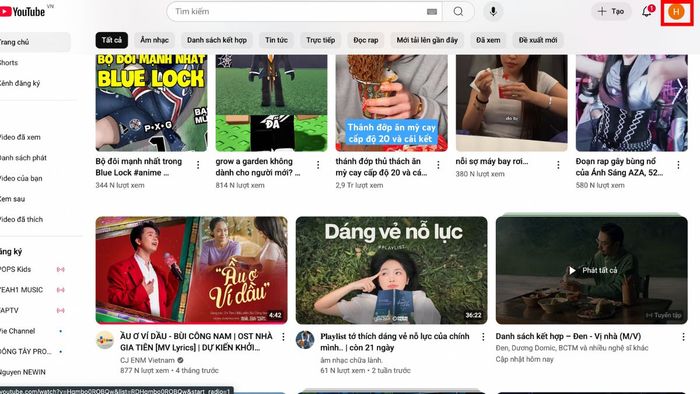This screenshot has height=394, width=700.
Task: Click the CJ ENM channel avatar
Action: tap(105, 340)
